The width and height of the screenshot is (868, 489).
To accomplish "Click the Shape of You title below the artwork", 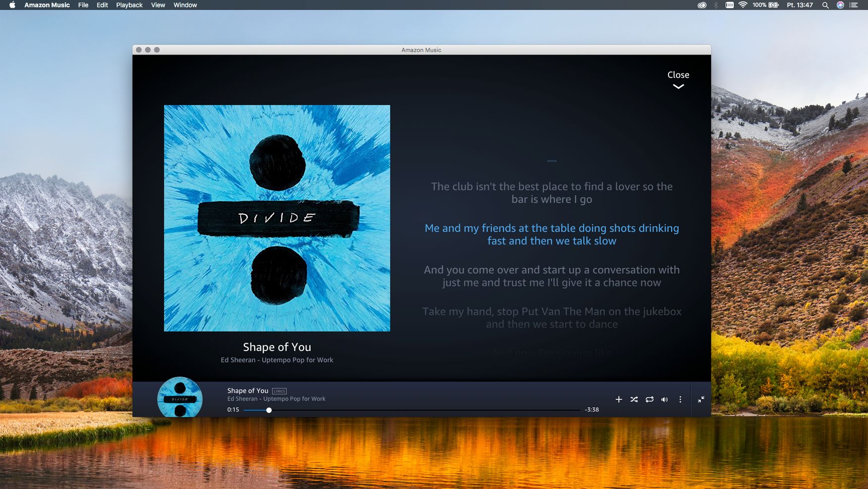I will (277, 347).
